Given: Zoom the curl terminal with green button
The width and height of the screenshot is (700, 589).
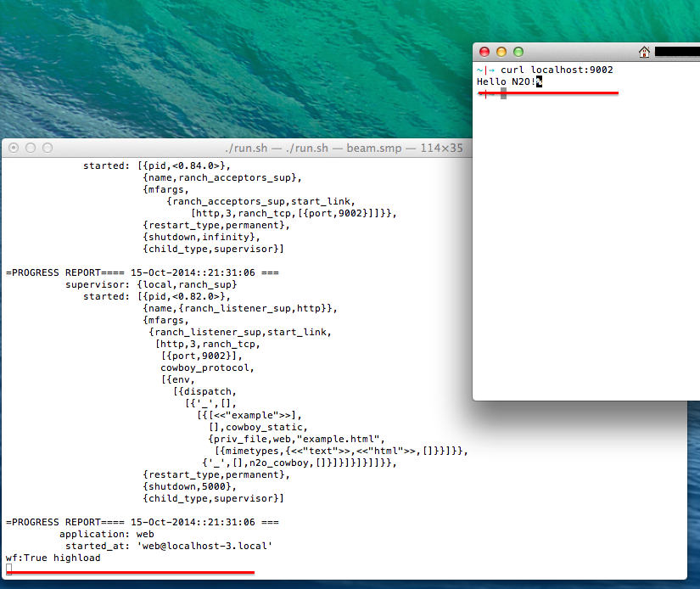Looking at the screenshot, I should pos(518,53).
